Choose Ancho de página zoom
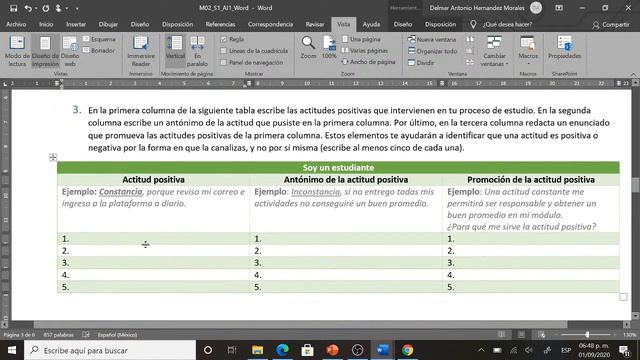 pos(369,62)
